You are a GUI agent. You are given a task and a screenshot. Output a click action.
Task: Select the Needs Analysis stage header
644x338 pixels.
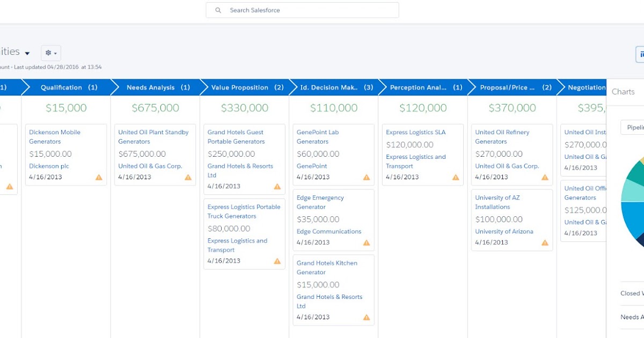click(x=155, y=87)
